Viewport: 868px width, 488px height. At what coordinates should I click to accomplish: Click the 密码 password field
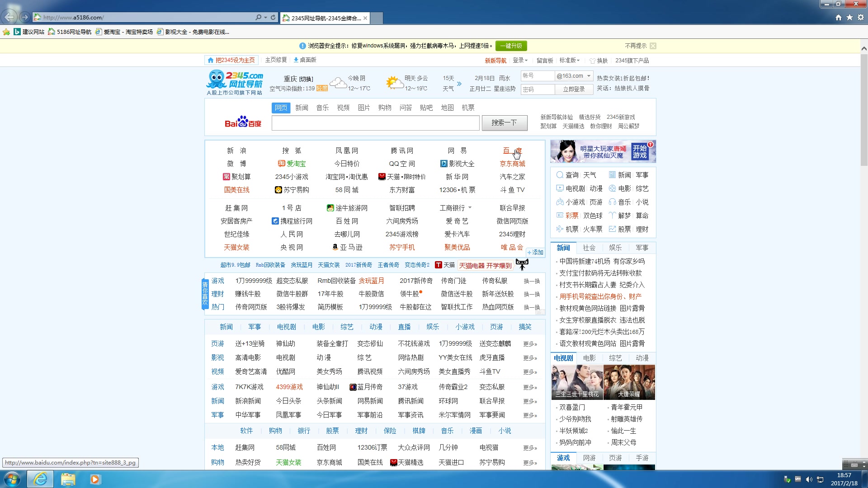tap(538, 89)
